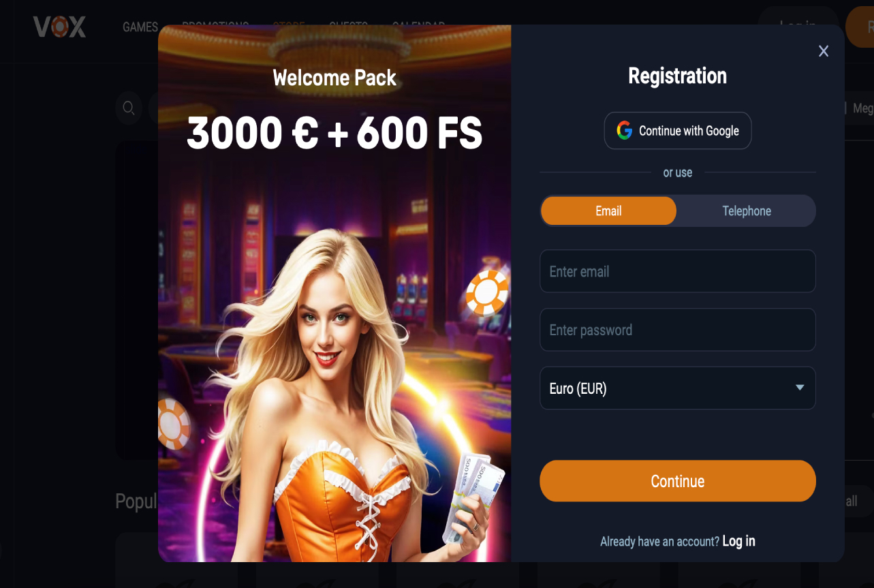Image resolution: width=874 pixels, height=588 pixels.
Task: Click the dimmed Log in header button
Action: (x=798, y=25)
